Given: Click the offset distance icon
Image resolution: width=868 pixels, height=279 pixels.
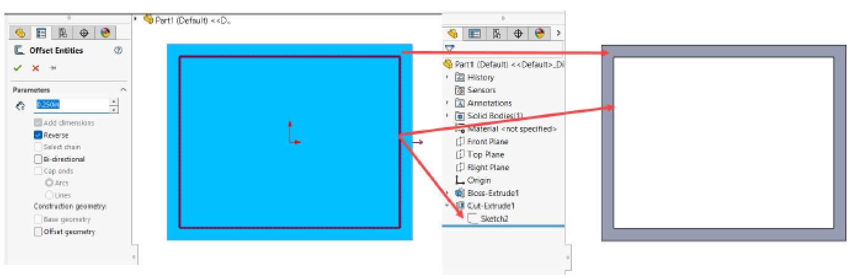Looking at the screenshot, I should coord(20,106).
